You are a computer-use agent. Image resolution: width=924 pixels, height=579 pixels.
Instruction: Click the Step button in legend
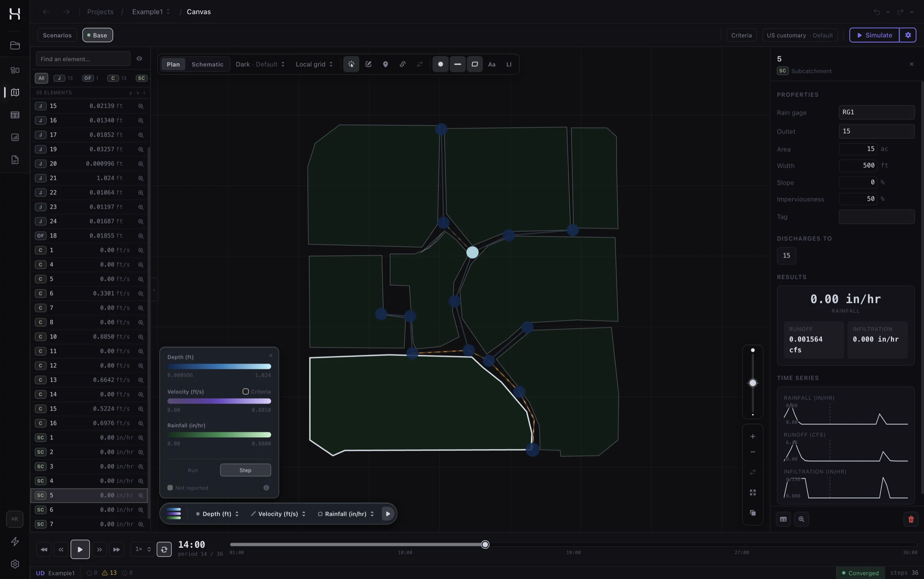[245, 470]
